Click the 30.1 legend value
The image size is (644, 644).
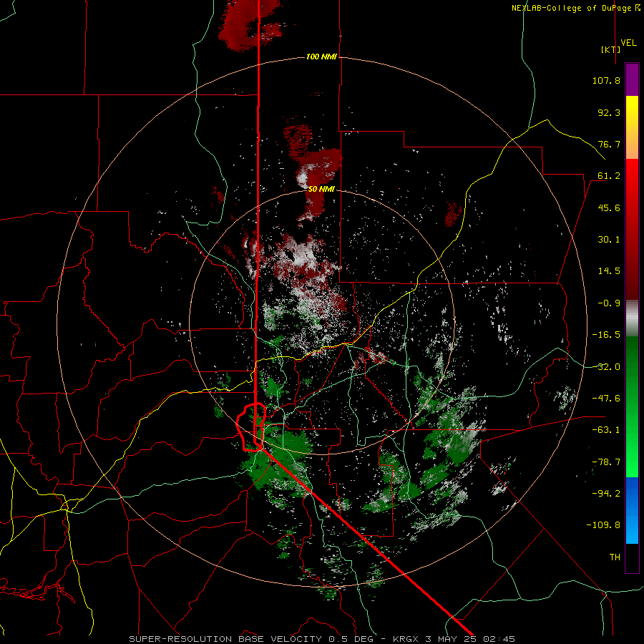tap(609, 240)
